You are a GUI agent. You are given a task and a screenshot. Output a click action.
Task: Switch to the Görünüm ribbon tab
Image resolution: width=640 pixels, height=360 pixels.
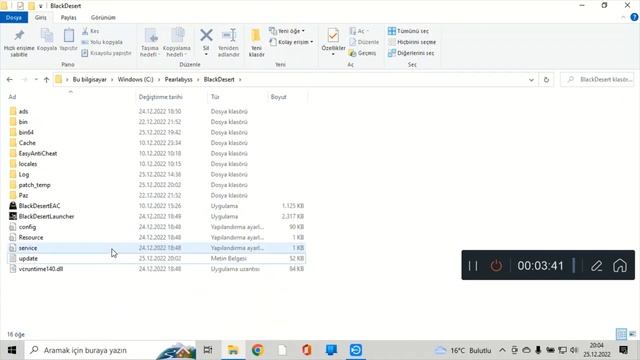point(103,18)
